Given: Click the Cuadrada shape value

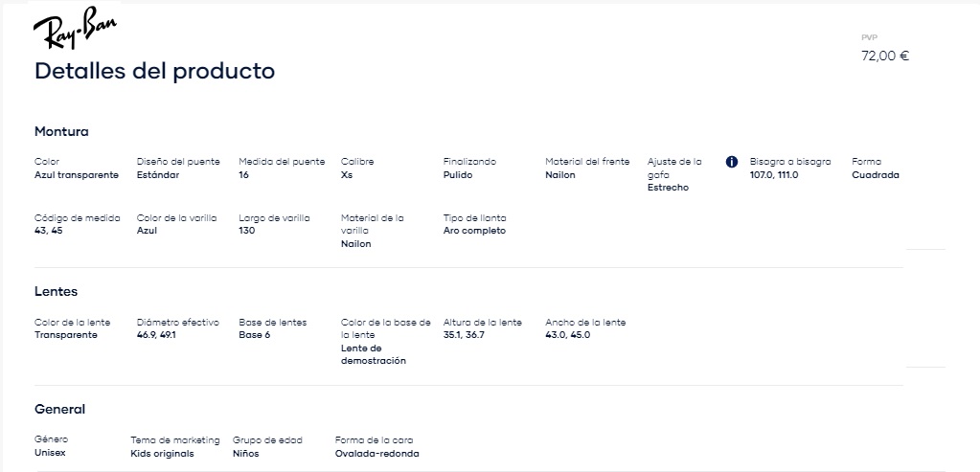Looking at the screenshot, I should point(875,175).
